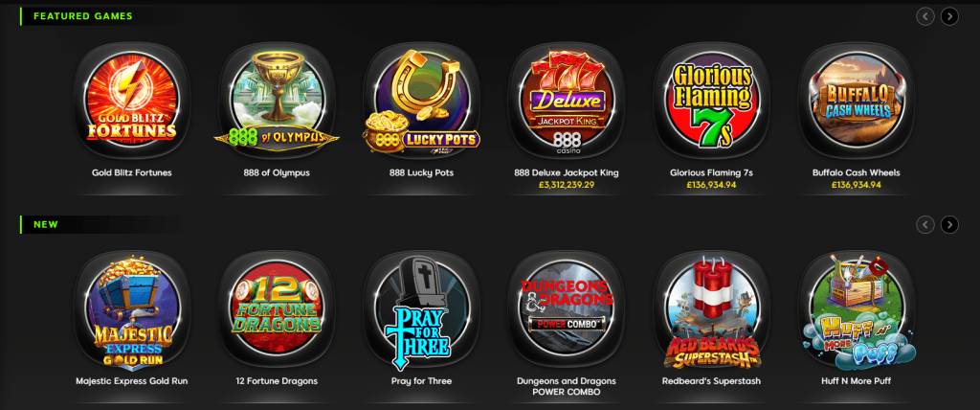This screenshot has height=410, width=980.
Task: Advance the New games carousel forward
Action: 949,224
